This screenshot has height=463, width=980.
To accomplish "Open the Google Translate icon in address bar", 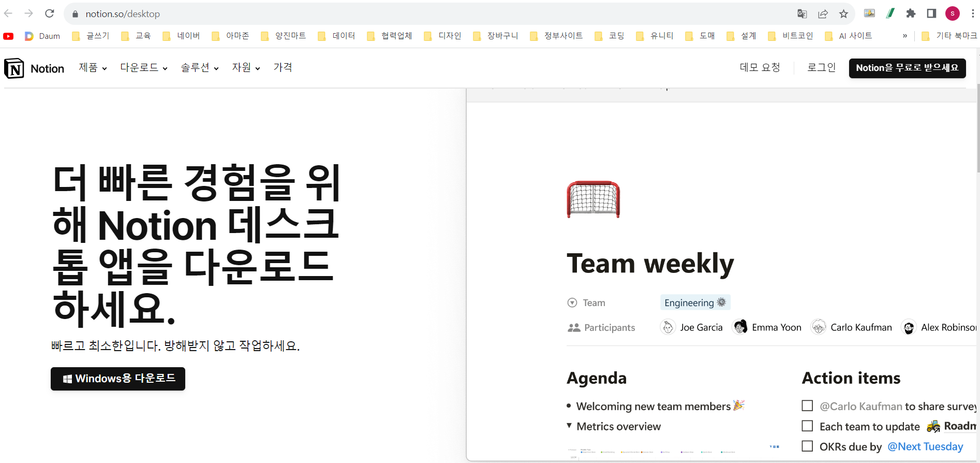I will (802, 14).
